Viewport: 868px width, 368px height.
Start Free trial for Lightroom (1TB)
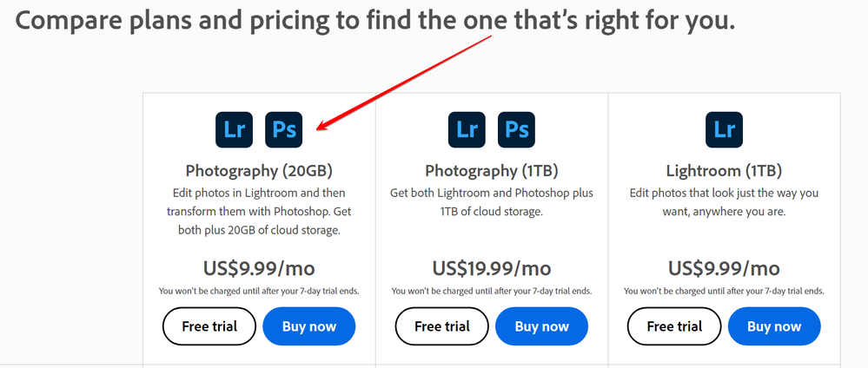pyautogui.click(x=674, y=326)
